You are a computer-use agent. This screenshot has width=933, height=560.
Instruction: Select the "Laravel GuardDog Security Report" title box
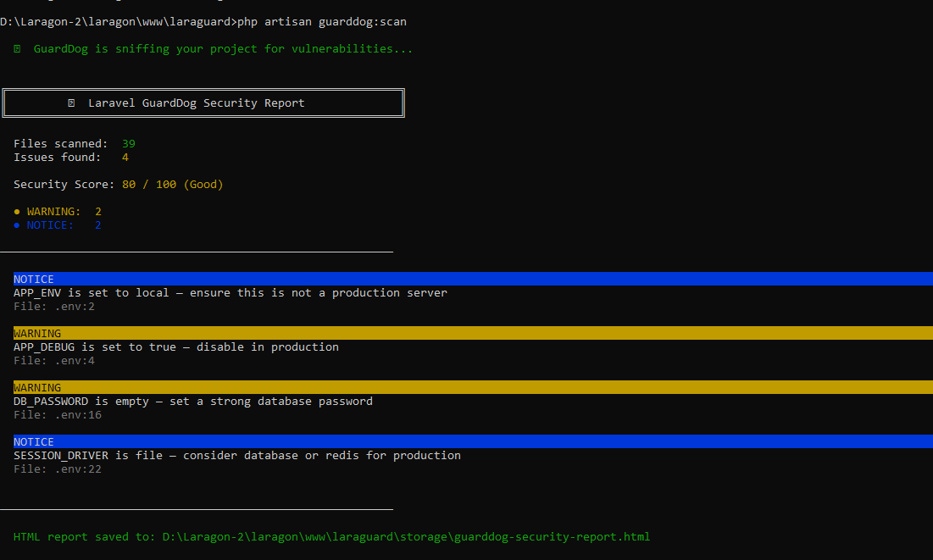click(203, 103)
